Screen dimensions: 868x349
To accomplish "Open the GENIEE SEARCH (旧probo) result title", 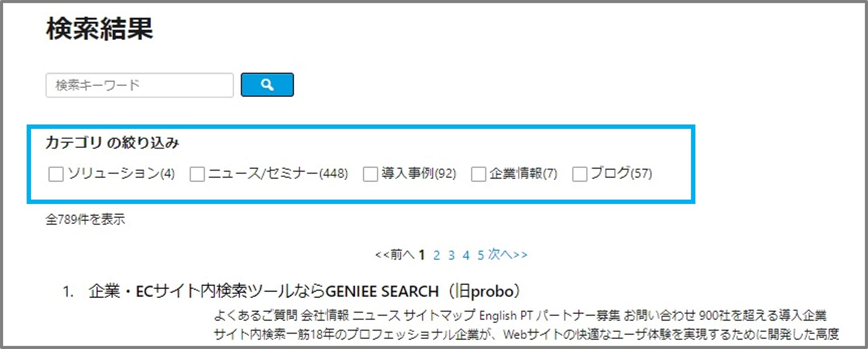I will [x=304, y=291].
